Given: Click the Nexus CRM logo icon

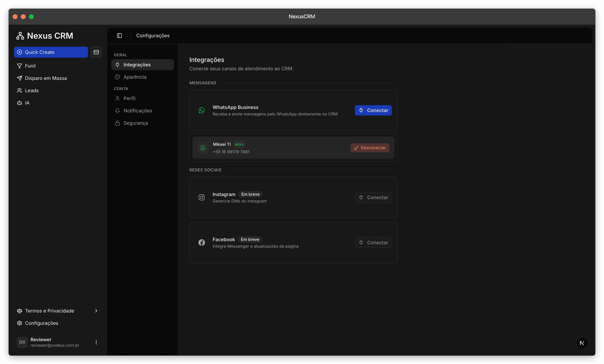Looking at the screenshot, I should [20, 36].
